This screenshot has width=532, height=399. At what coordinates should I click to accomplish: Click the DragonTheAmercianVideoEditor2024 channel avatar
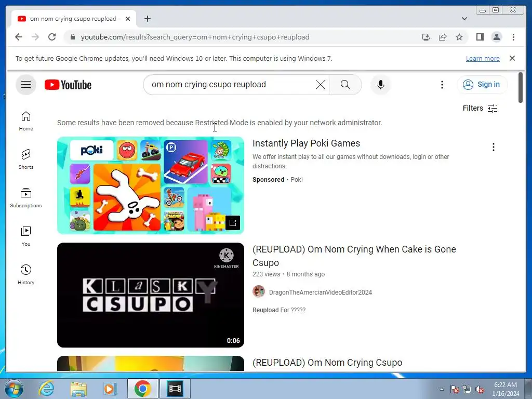(259, 292)
